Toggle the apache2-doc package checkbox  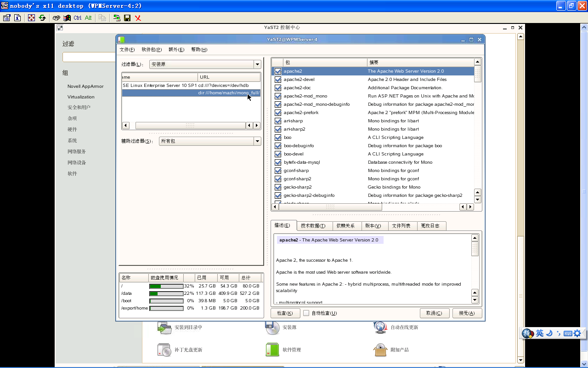278,88
